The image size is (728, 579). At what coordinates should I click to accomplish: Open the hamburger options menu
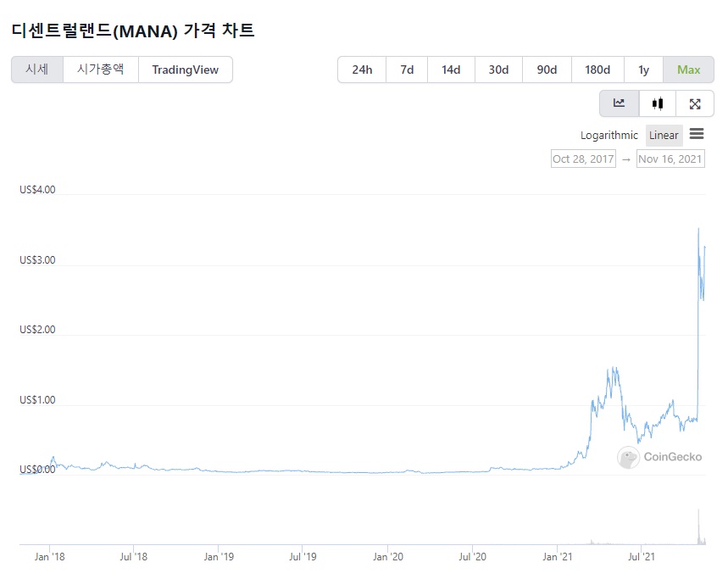(697, 133)
